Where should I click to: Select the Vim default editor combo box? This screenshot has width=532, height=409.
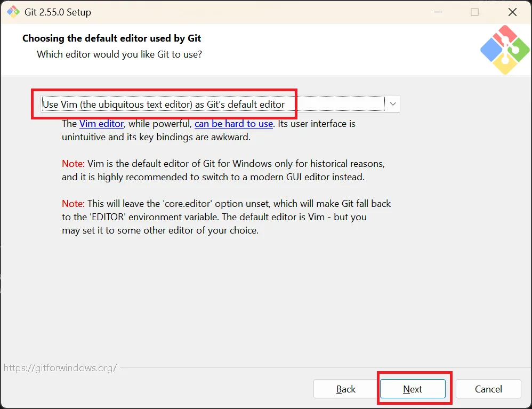click(220, 104)
